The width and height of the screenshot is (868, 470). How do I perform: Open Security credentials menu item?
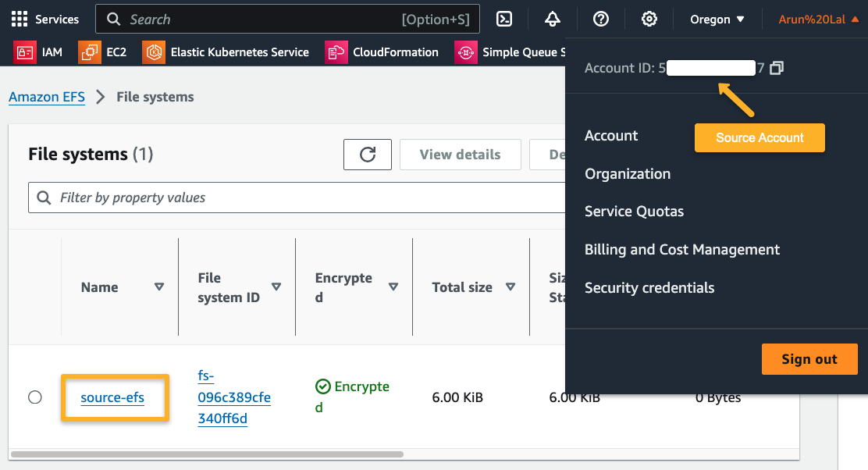click(649, 287)
